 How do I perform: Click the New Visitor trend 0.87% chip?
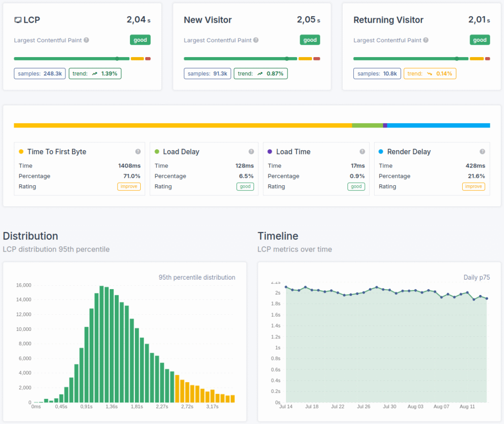coord(261,73)
